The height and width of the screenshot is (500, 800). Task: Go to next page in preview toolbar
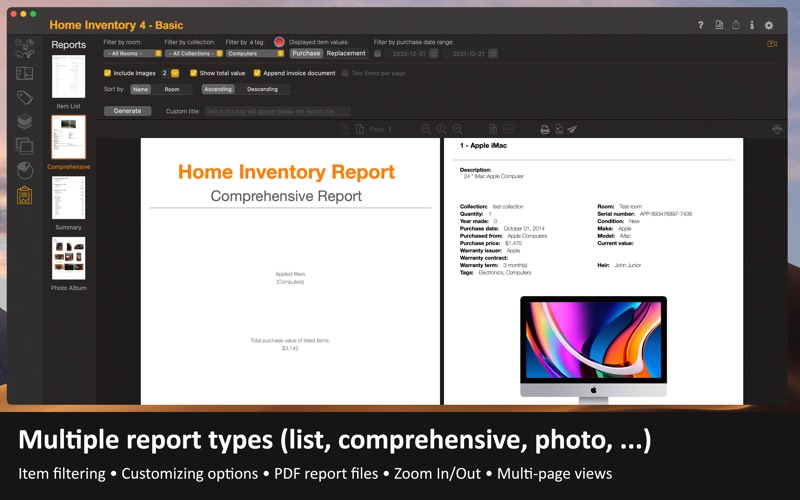tap(360, 129)
